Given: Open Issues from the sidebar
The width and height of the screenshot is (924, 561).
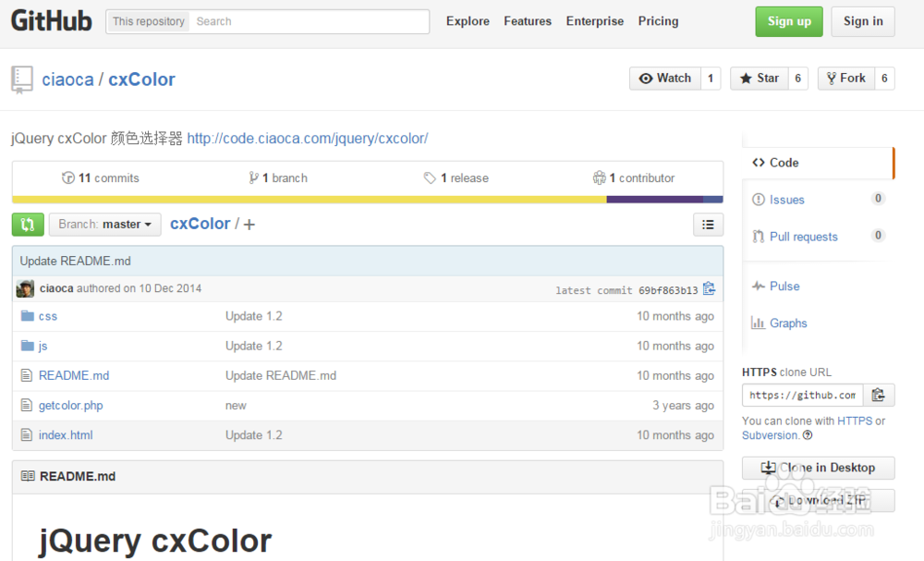Looking at the screenshot, I should tap(785, 200).
